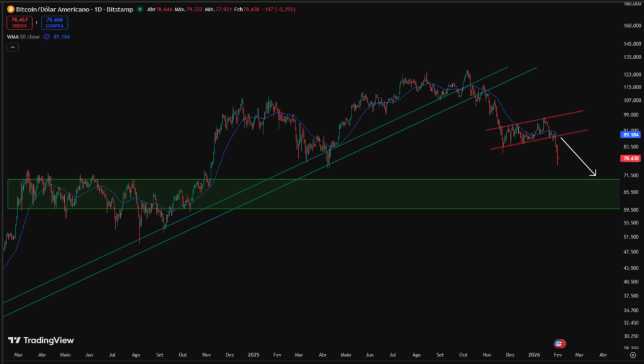Click the purple WMA indicator loading icon
This screenshot has width=644, height=364.
point(46,36)
